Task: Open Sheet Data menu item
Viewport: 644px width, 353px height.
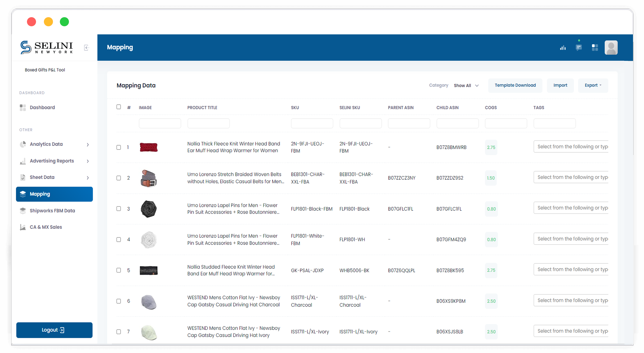Action: click(x=54, y=177)
